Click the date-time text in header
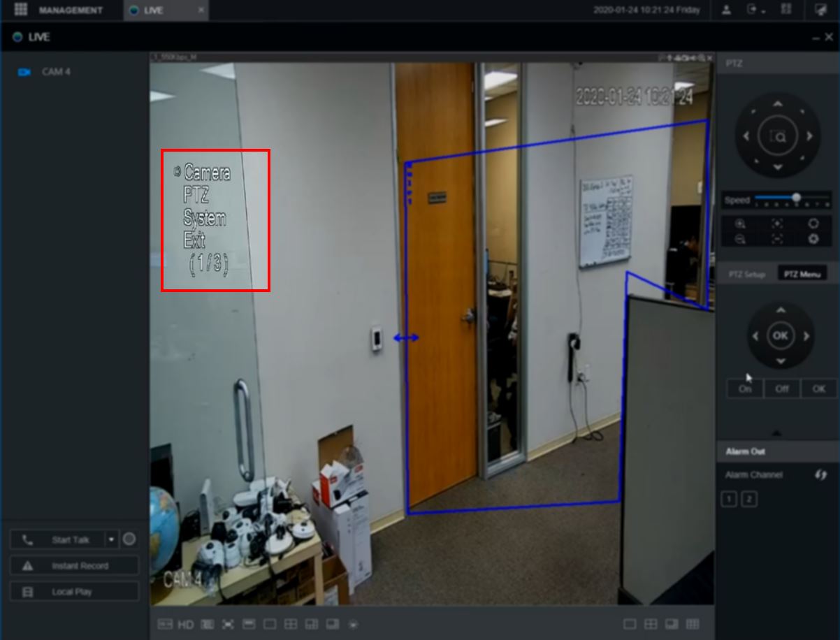This screenshot has width=840, height=640. (x=646, y=10)
